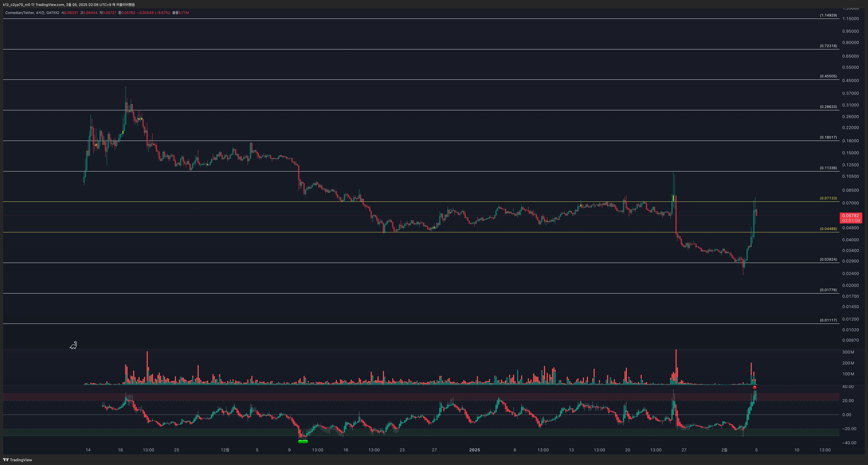Click the red overbought signal dot on oscillator

754,387
